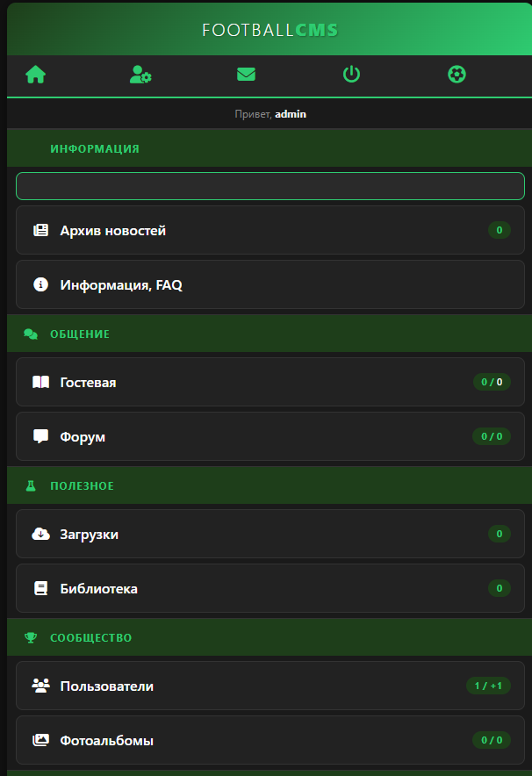Open the mail envelope icon
Viewport: 532px width, 776px height.
click(246, 75)
